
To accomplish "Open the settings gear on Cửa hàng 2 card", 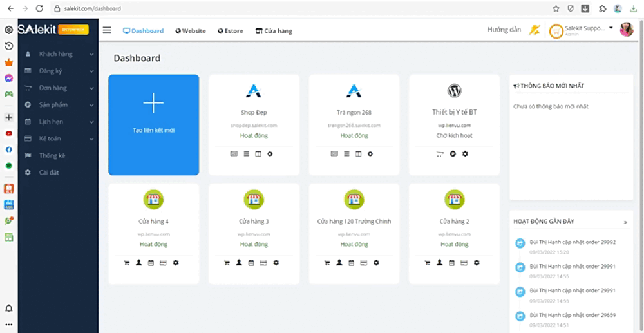I will coord(477,262).
